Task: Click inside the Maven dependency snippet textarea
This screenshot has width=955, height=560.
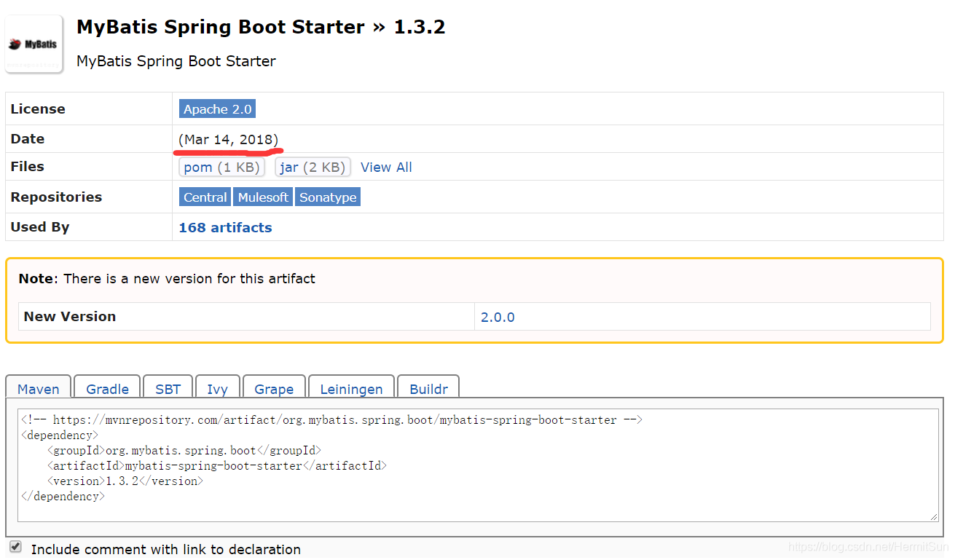Action: 478,465
